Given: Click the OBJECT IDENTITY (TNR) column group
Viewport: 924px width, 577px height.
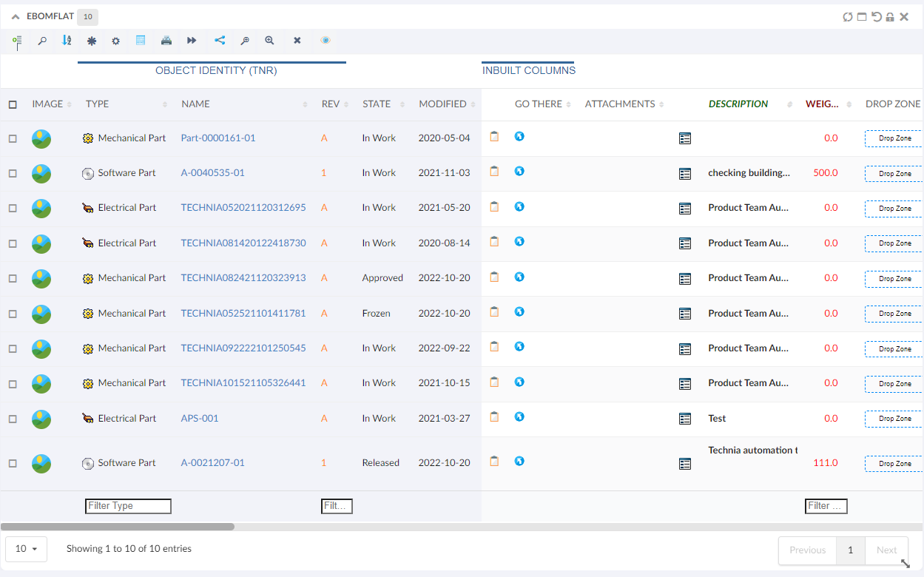Looking at the screenshot, I should (216, 71).
